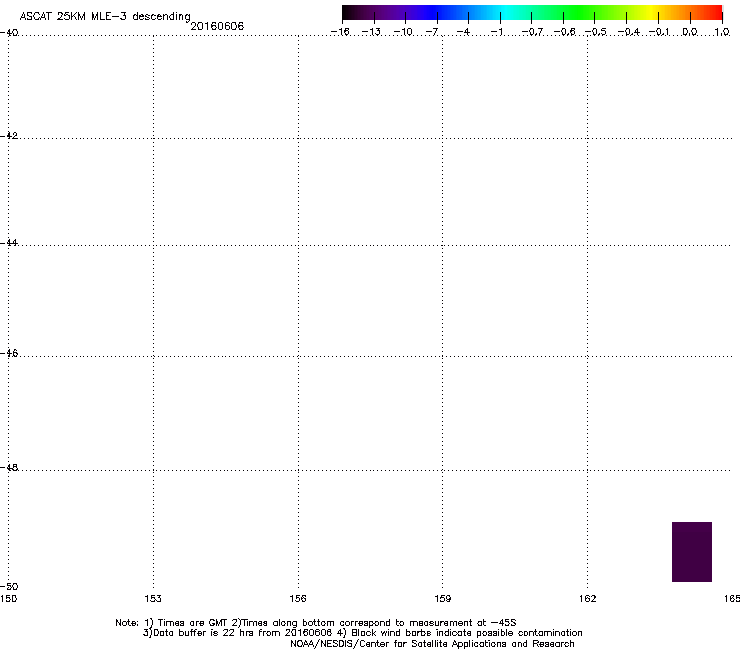Click the -0.1 color scale label
The height and width of the screenshot is (650, 740).
point(659,32)
